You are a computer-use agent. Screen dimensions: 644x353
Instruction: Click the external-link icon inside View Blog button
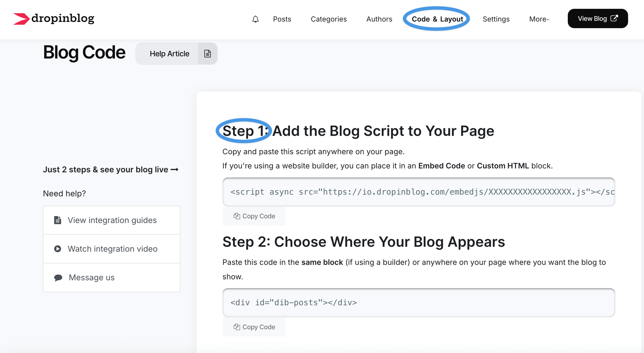[x=614, y=18]
